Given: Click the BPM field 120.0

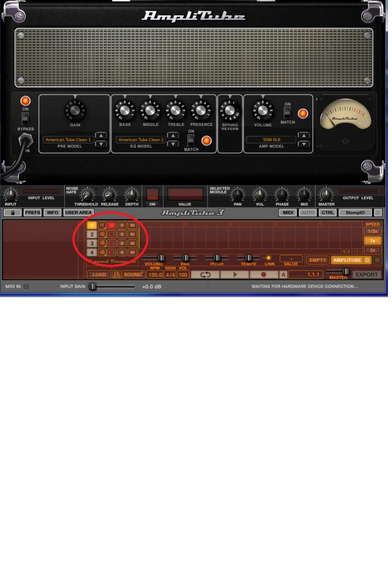Looking at the screenshot, I should tap(155, 275).
